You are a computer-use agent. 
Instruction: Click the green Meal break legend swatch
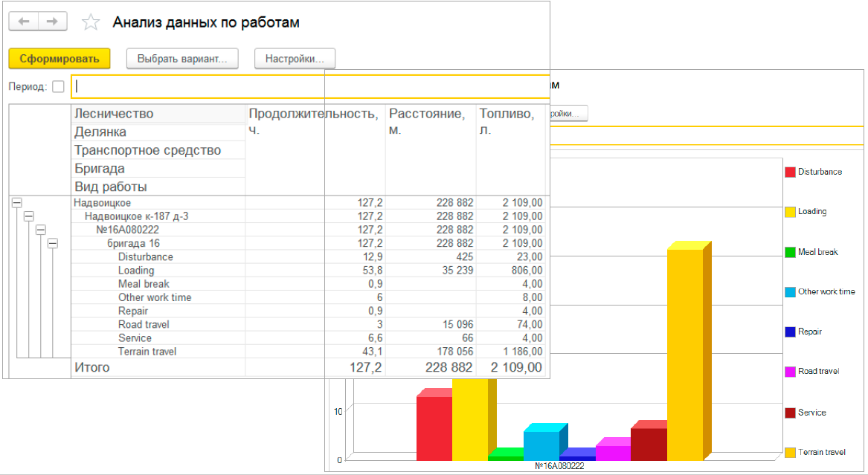click(790, 252)
